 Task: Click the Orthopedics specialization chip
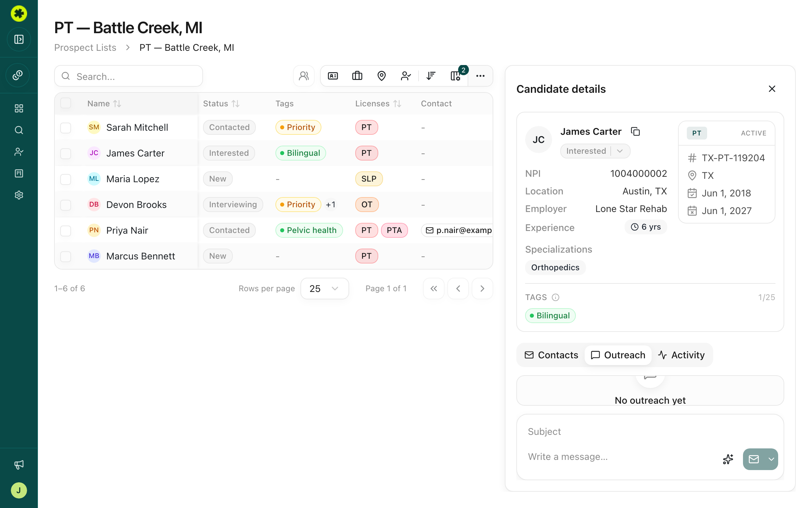click(555, 268)
